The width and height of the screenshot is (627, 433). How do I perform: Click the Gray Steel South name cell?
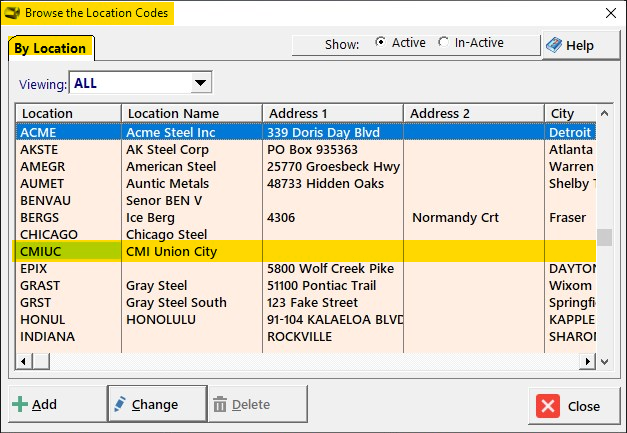[176, 302]
